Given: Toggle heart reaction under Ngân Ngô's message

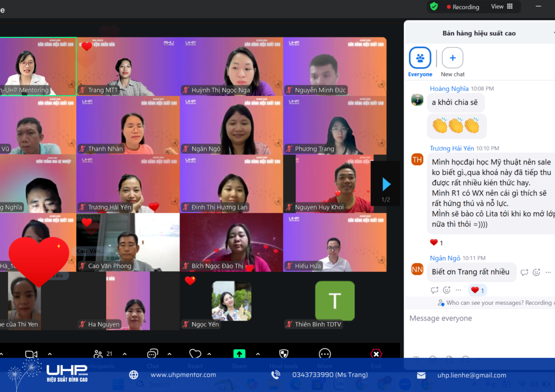Looking at the screenshot, I should click(x=477, y=290).
